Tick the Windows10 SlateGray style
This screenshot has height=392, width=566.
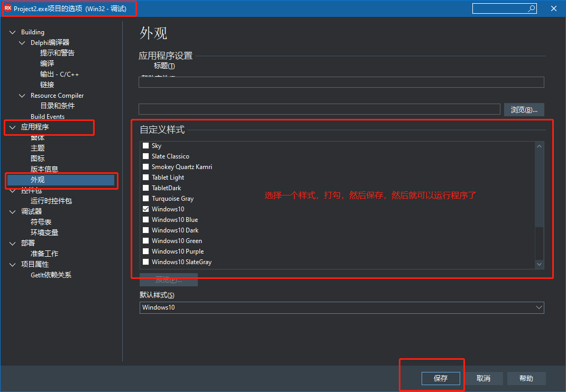(146, 262)
